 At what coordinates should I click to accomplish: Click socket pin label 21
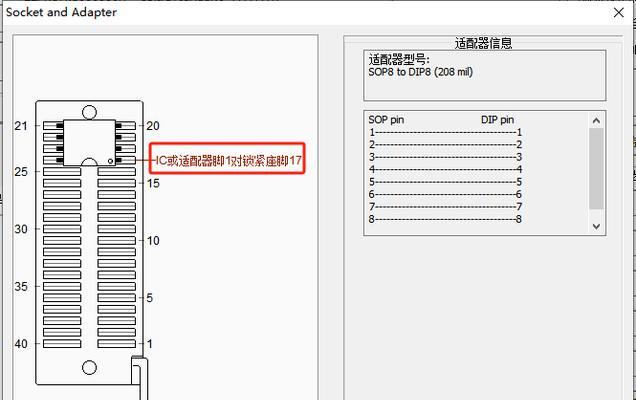(21, 126)
